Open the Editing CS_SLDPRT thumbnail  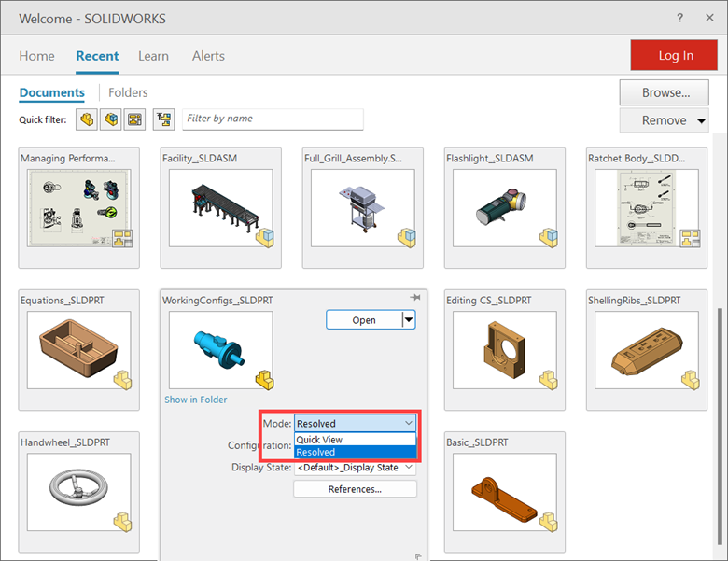(505, 350)
